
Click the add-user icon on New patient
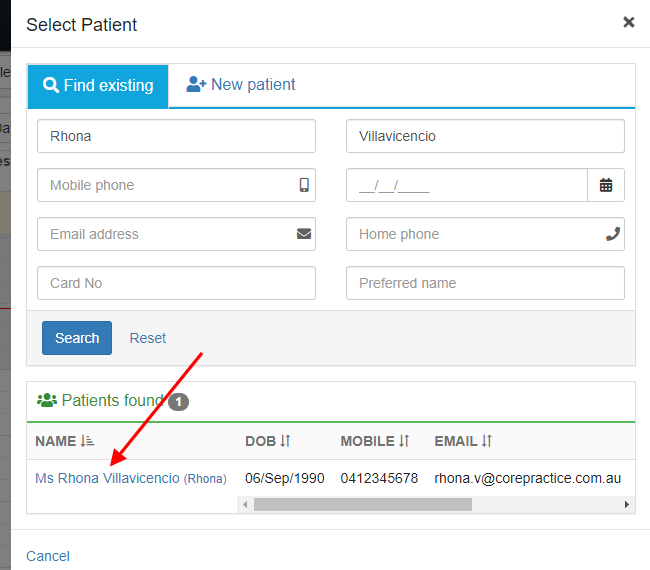point(196,84)
